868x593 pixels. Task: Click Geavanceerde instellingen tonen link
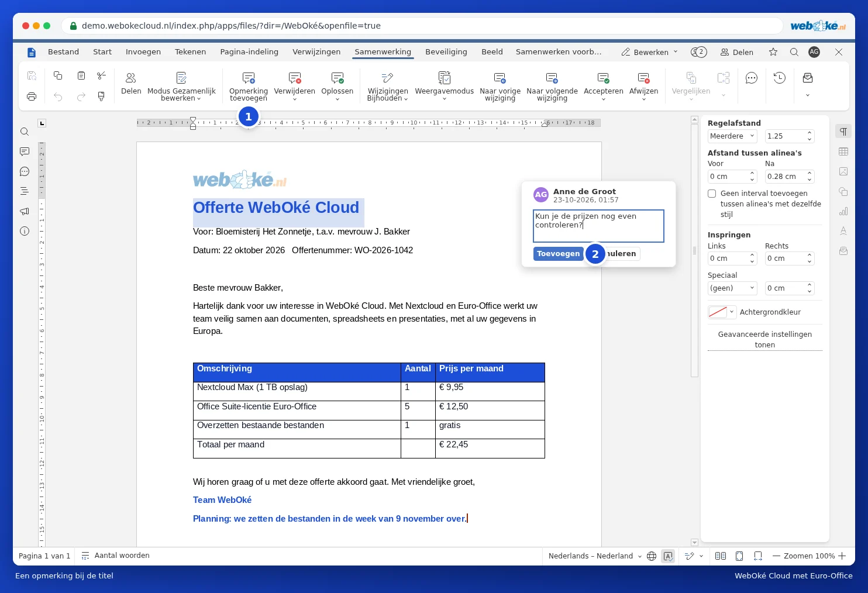765,340
